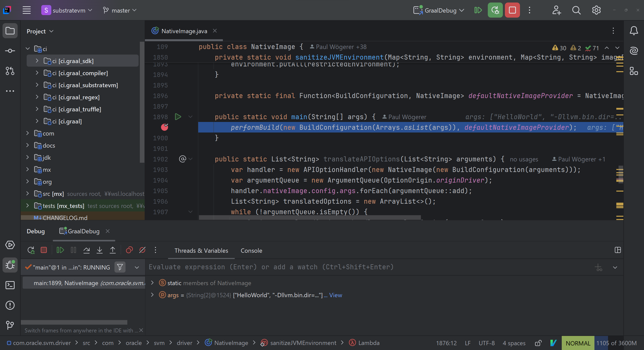Open Search Everywhere magnifier
The height and width of the screenshot is (350, 644).
pos(576,10)
